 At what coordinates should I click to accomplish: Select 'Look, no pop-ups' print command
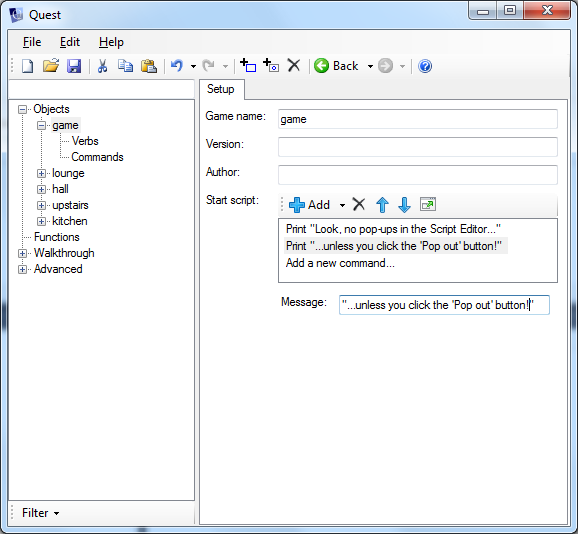click(x=393, y=229)
